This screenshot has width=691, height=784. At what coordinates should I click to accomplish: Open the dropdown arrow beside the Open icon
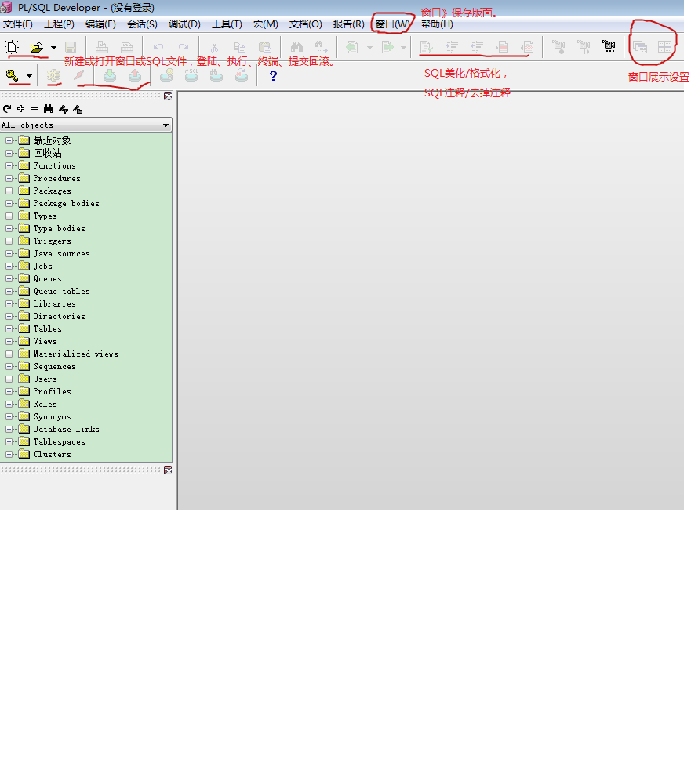click(x=53, y=48)
